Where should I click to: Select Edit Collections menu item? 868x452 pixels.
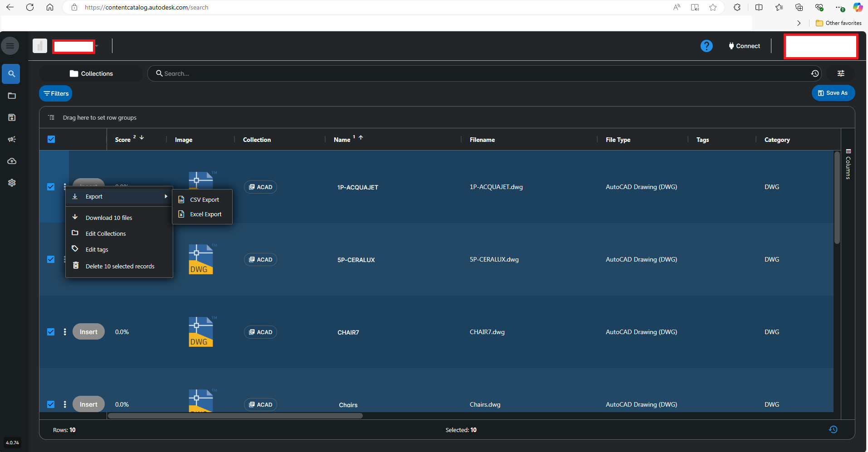pyautogui.click(x=119, y=233)
